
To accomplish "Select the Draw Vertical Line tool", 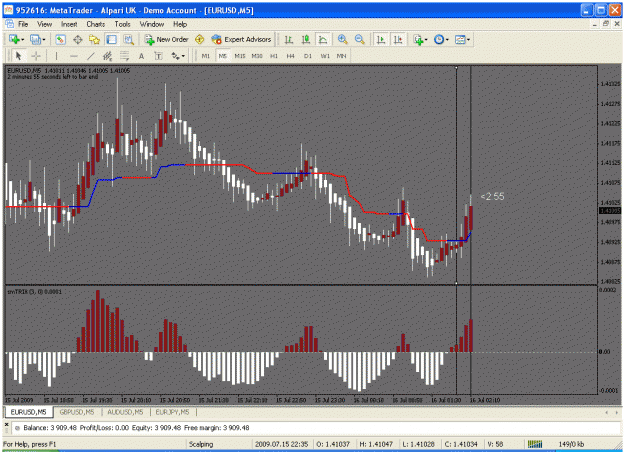I will click(x=56, y=56).
